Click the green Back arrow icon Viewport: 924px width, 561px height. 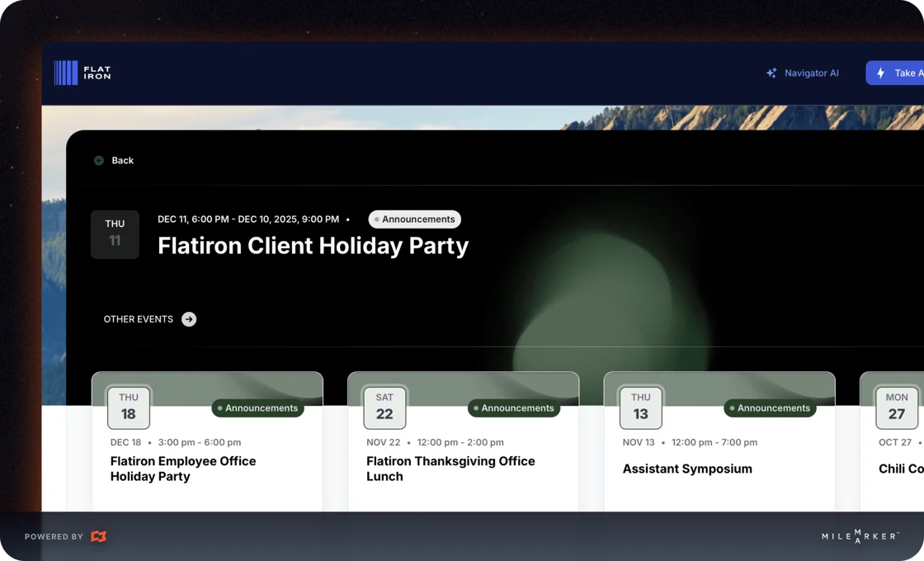[99, 160]
